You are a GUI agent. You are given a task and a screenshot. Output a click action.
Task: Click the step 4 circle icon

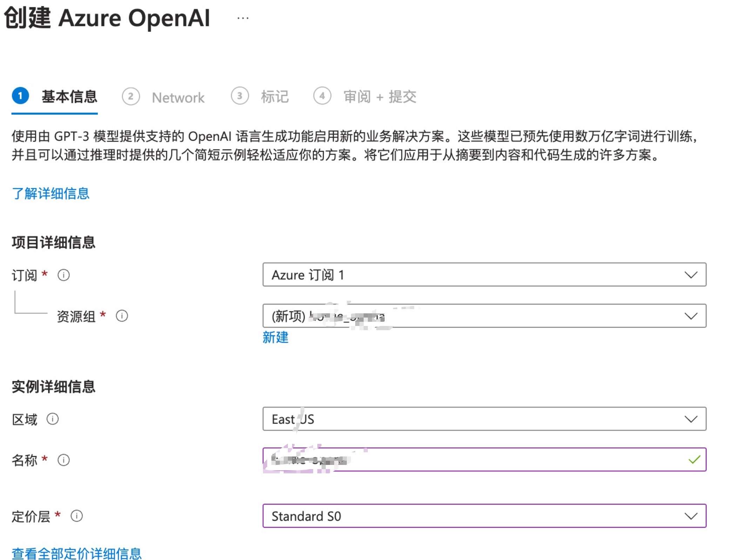tap(322, 96)
